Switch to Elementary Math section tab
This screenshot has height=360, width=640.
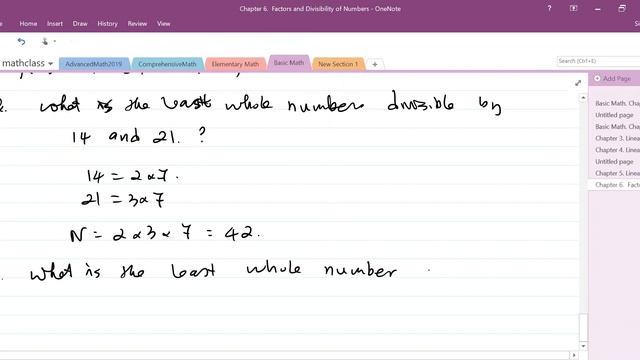[x=235, y=64]
